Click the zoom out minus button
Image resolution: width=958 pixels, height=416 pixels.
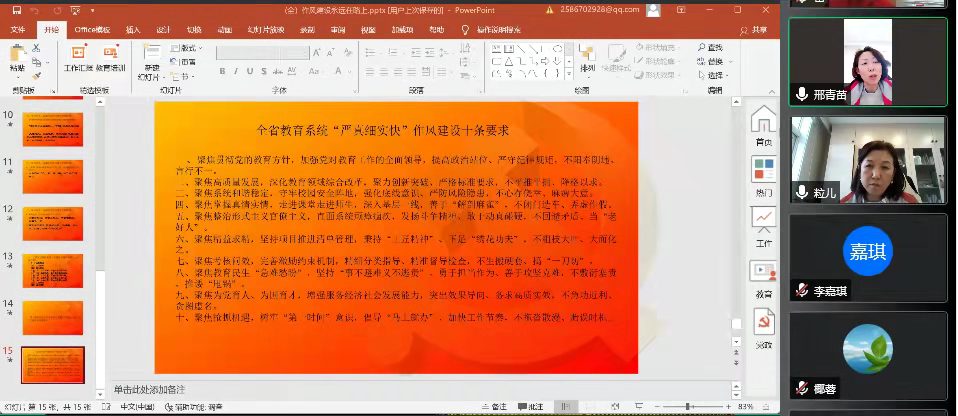click(x=659, y=407)
